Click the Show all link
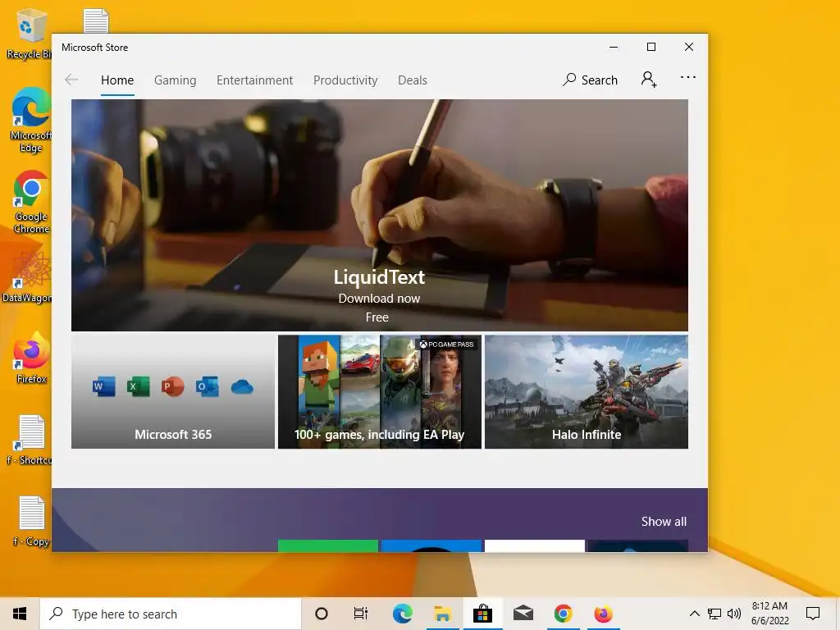840x630 pixels. (664, 521)
